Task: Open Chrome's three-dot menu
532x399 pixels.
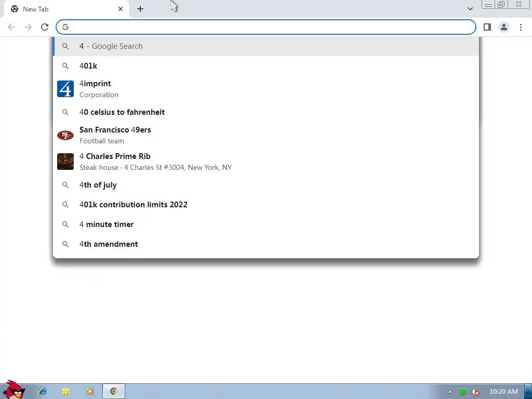Action: point(521,27)
